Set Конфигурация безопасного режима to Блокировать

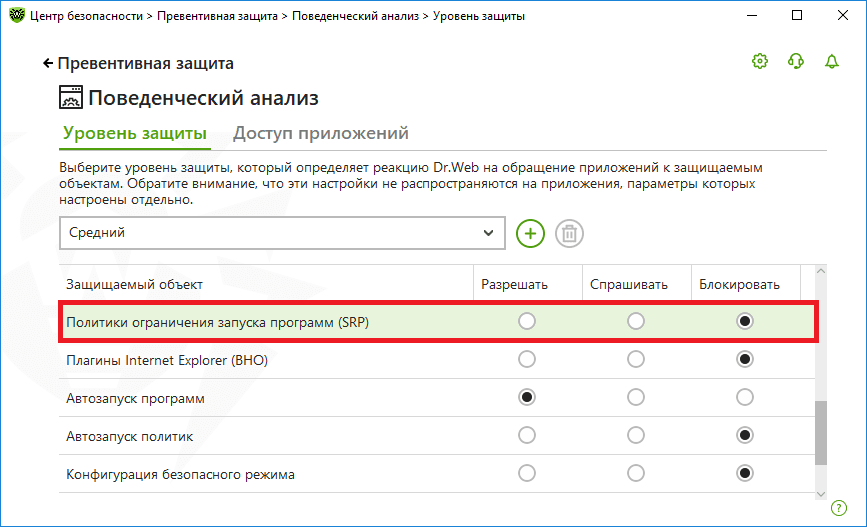[x=745, y=473]
